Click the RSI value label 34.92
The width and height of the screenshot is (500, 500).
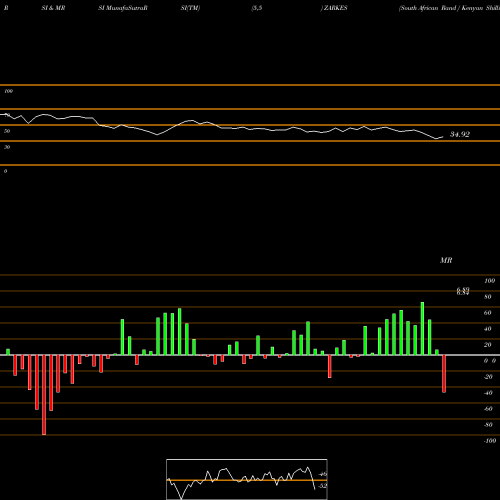click(x=460, y=134)
